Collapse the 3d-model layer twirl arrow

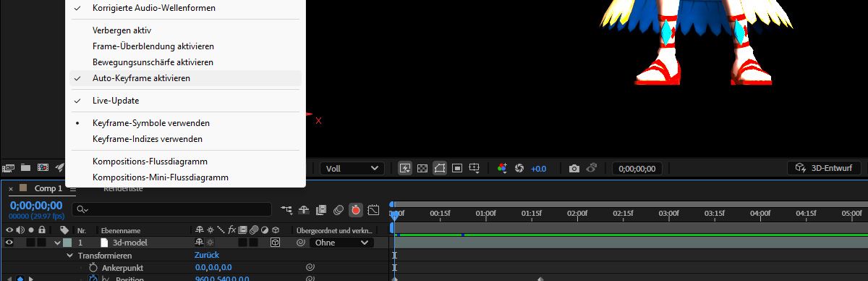(x=58, y=243)
